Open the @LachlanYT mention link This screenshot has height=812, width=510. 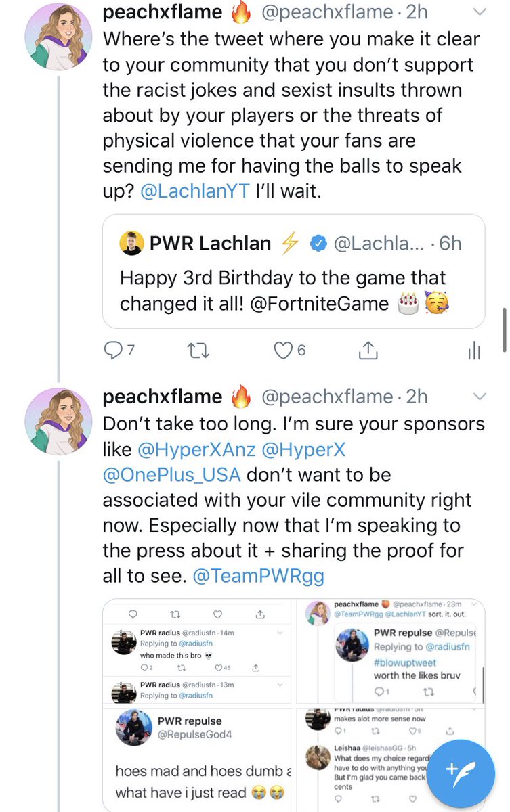pyautogui.click(x=194, y=191)
